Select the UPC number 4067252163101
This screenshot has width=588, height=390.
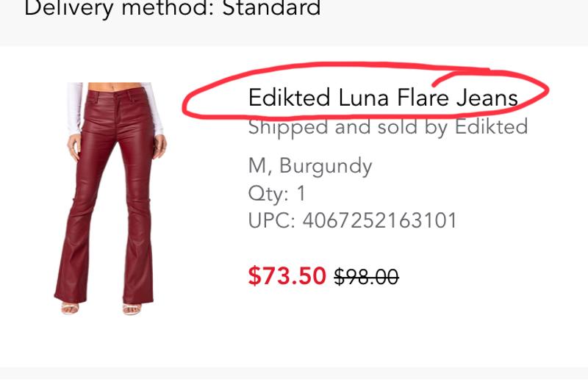pyautogui.click(x=379, y=220)
